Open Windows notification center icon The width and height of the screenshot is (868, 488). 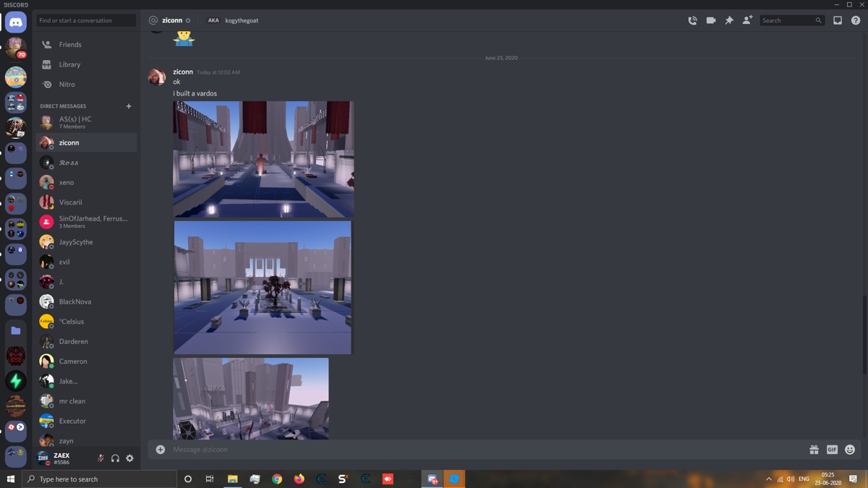tap(853, 479)
